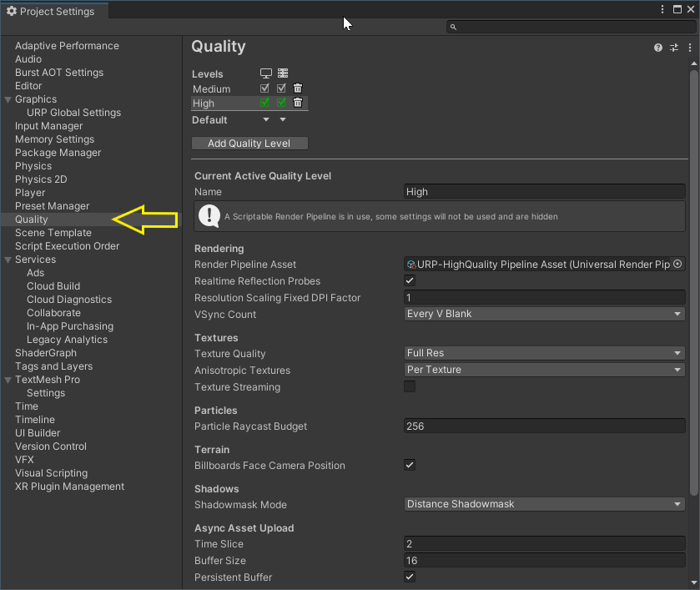Open the Quality panel's three-dot menu
This screenshot has width=700, height=590.
[x=690, y=48]
